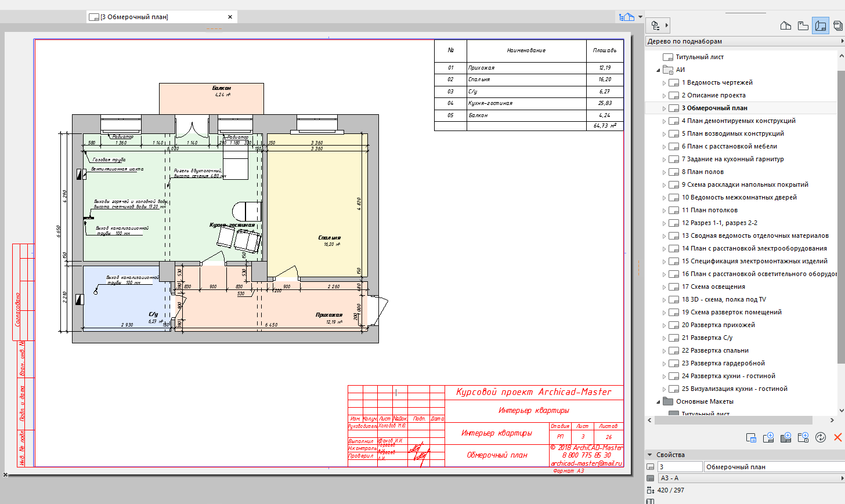
Task: Click the navigator horizontal scrollbar
Action: coord(733,420)
